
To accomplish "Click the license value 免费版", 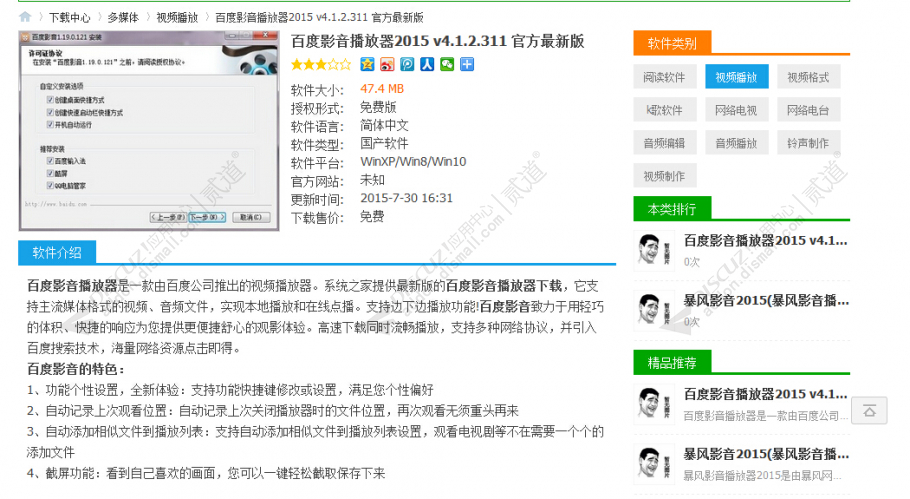I will [x=378, y=107].
